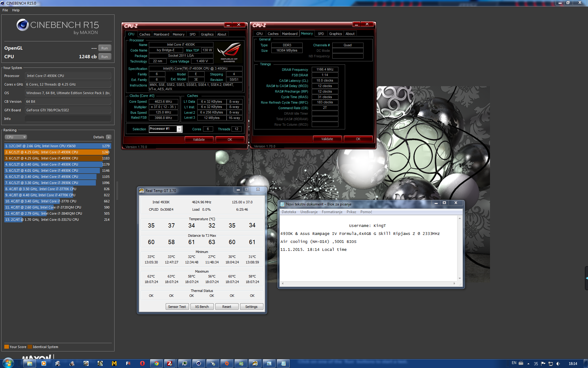Screen dimensions: 588x368
Task: Click the Notepad title bar icon
Action: pyautogui.click(x=282, y=204)
